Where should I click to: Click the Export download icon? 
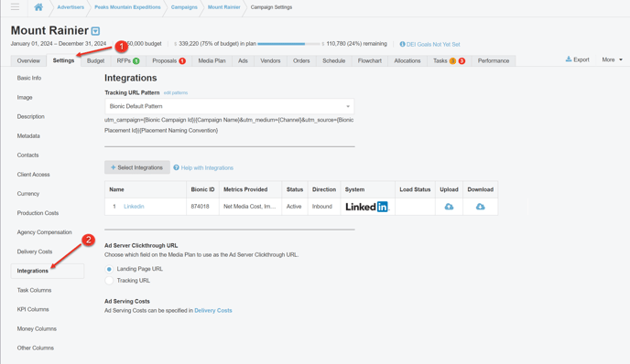coord(569,59)
